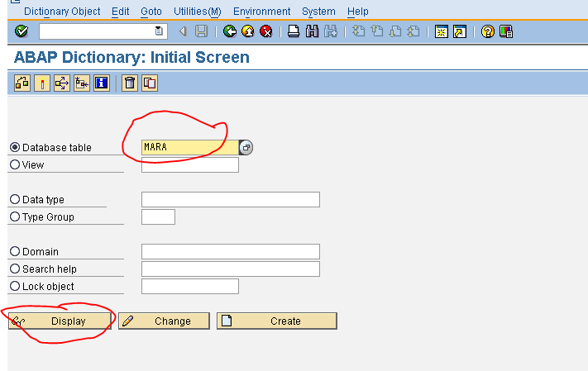This screenshot has width=588, height=371.
Task: Open the Help menu
Action: [x=358, y=12]
